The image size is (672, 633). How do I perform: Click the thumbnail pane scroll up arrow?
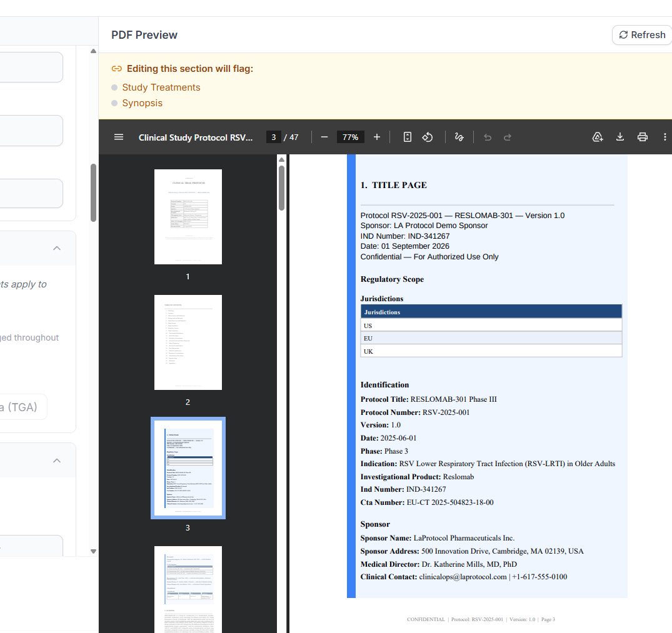point(281,160)
